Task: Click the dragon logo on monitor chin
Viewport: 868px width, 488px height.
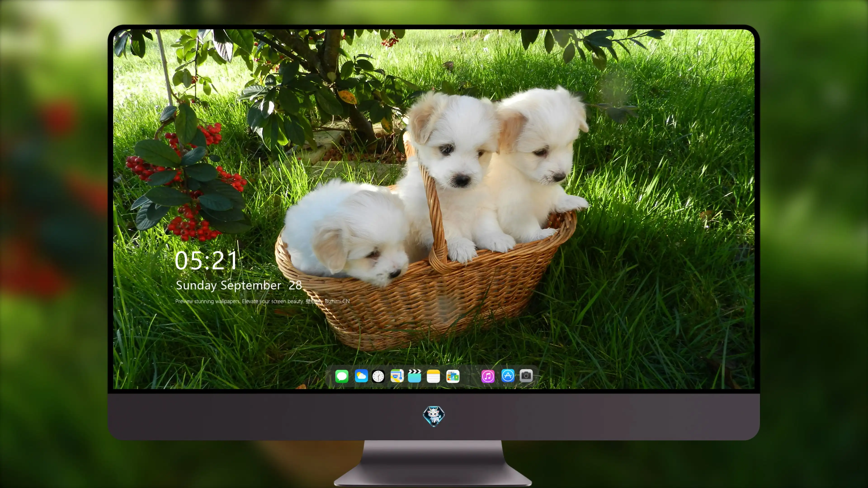Action: (434, 416)
